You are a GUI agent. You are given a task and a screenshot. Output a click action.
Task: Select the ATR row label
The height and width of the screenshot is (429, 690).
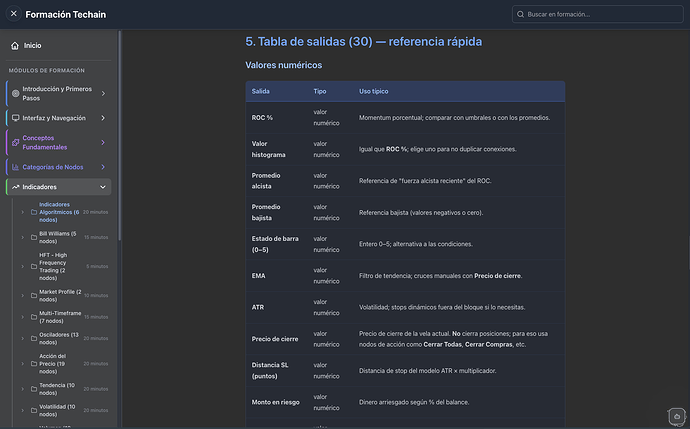coord(258,308)
